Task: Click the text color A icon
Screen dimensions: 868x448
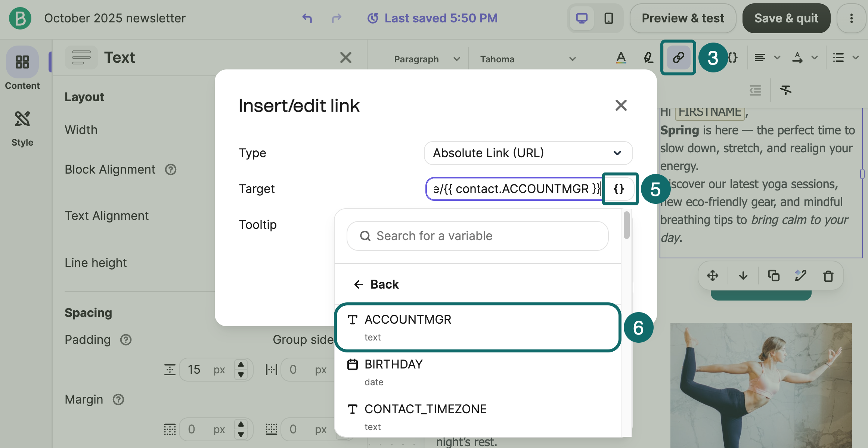Action: click(621, 58)
